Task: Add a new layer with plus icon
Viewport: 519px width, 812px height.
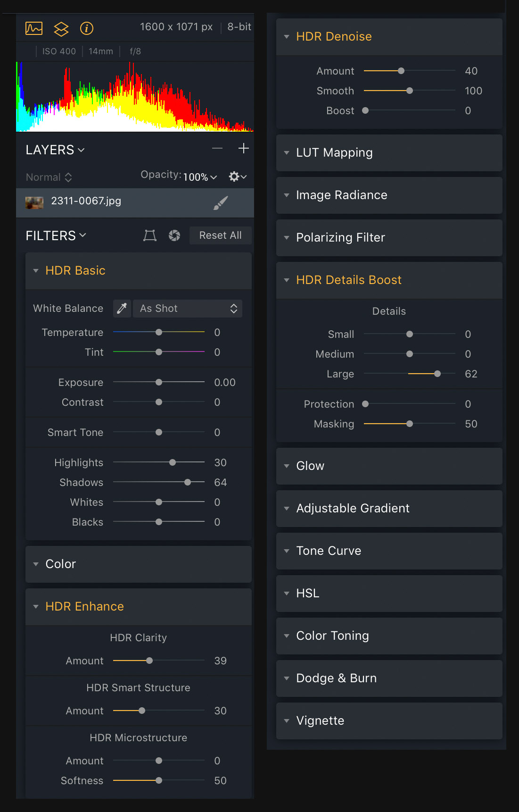Action: 243,149
